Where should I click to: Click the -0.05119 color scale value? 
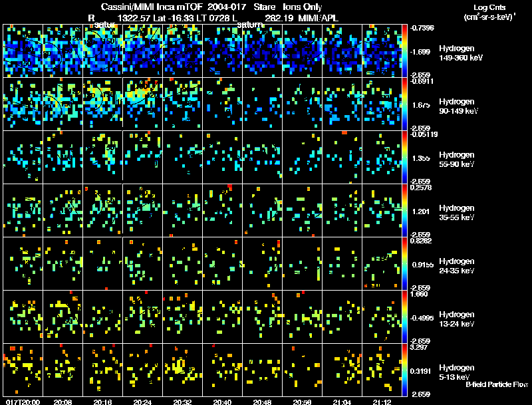[424, 134]
